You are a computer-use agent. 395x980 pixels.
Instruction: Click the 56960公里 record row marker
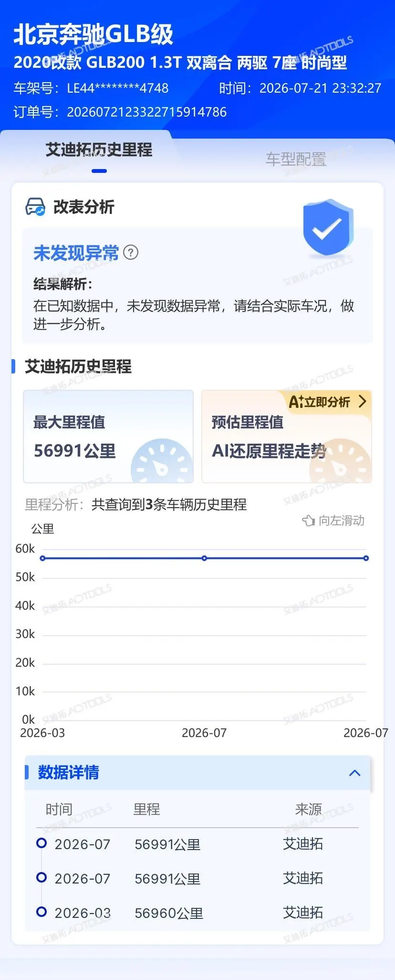(x=42, y=912)
